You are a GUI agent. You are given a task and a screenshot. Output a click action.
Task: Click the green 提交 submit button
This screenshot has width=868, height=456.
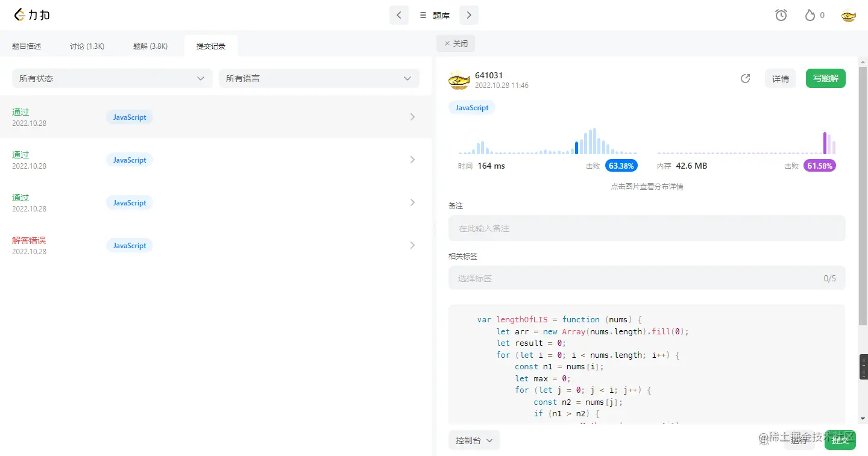[x=840, y=440]
